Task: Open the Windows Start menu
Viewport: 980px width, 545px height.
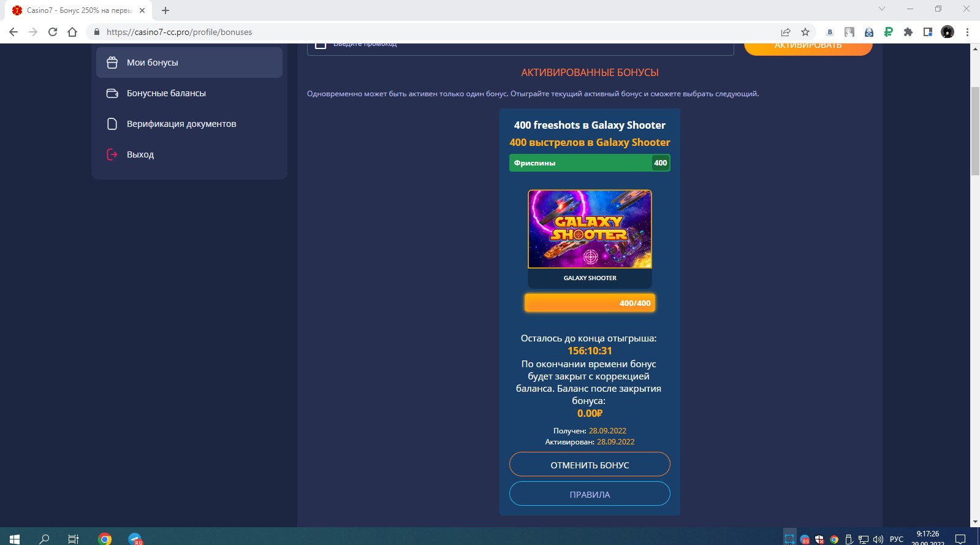Action: [15, 539]
